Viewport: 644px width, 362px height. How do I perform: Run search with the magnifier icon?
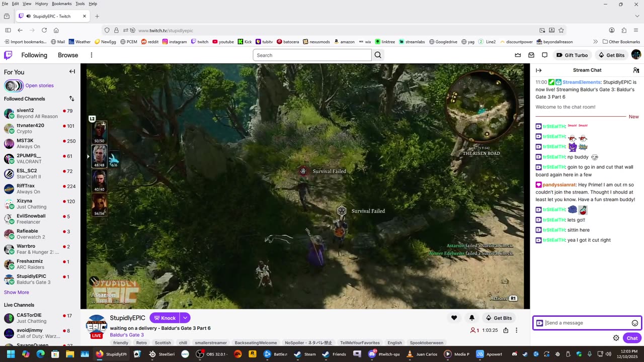(x=378, y=55)
